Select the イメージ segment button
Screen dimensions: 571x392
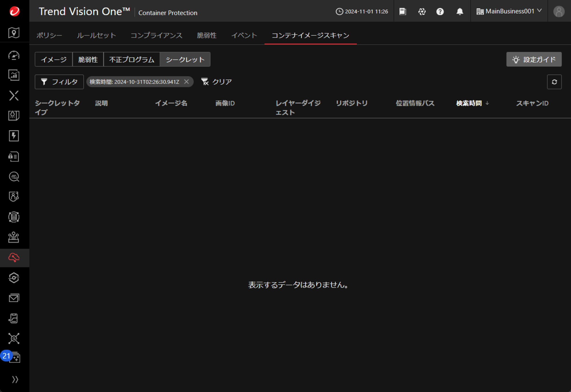point(54,59)
